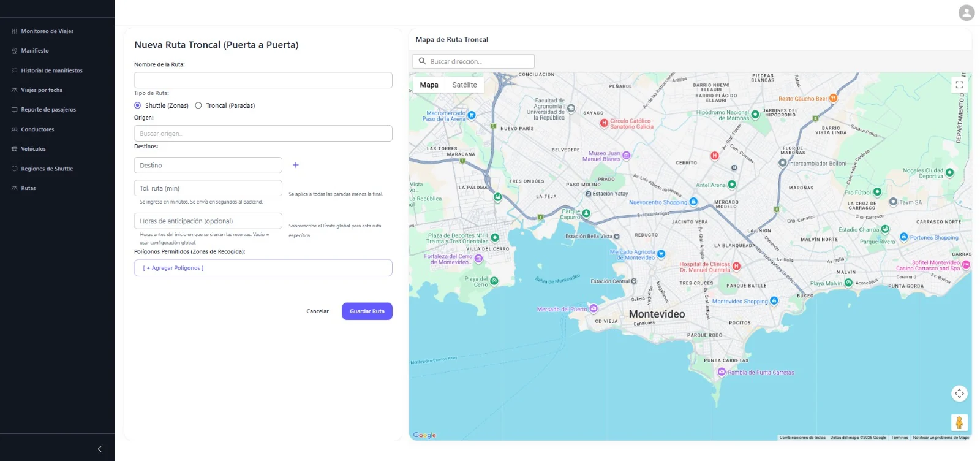Click the Buscar origen field
The width and height of the screenshot is (980, 461).
[x=263, y=134]
